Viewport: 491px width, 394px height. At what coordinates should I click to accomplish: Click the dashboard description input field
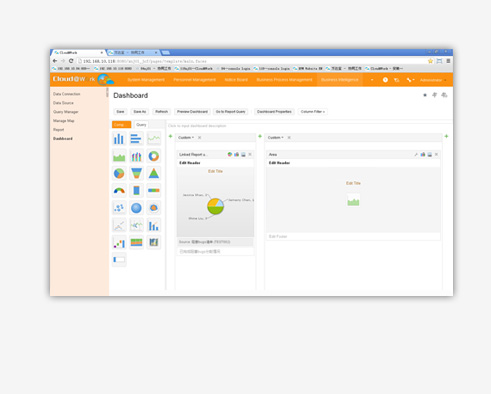308,126
